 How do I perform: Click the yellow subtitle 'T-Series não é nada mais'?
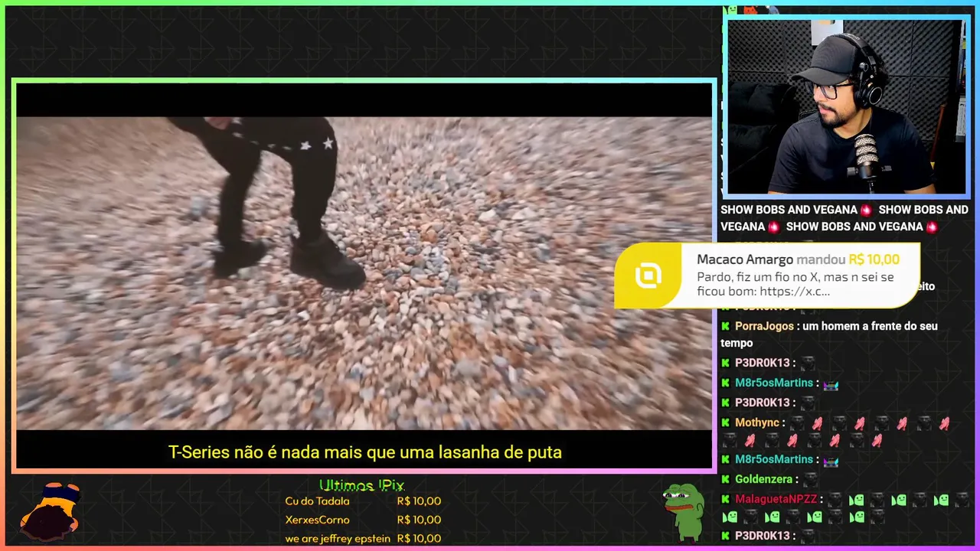pos(365,452)
